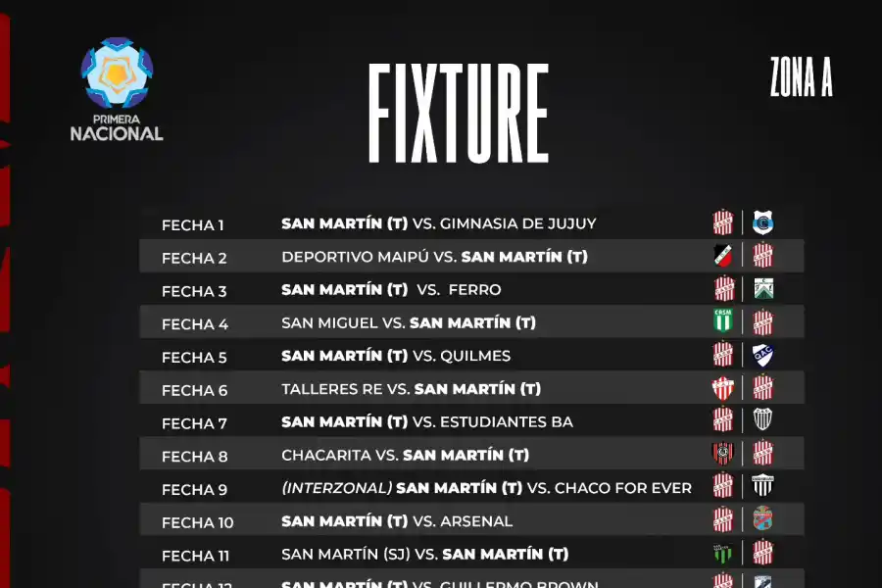Select the FECHA 6 row label

194,390
